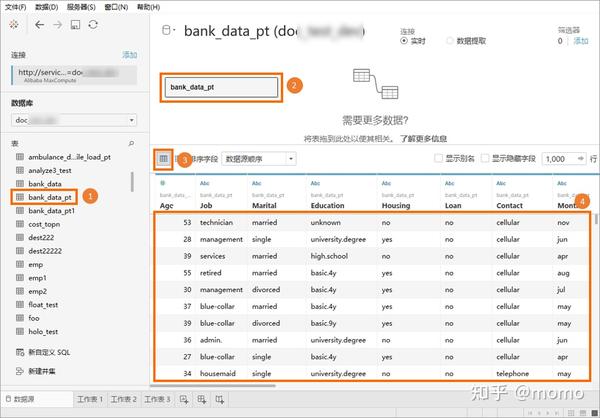Go back with the left arrow

(x=39, y=25)
